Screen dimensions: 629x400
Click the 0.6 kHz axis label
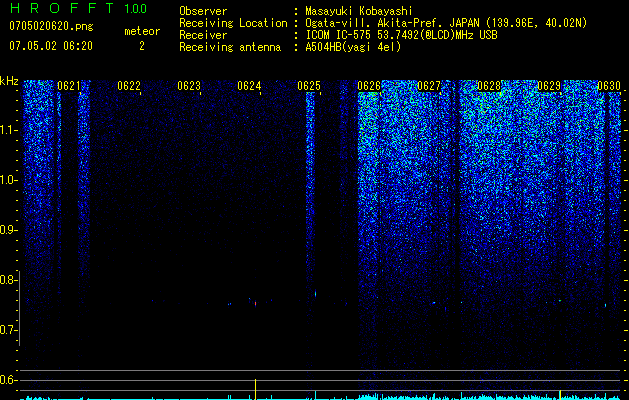tap(8, 380)
